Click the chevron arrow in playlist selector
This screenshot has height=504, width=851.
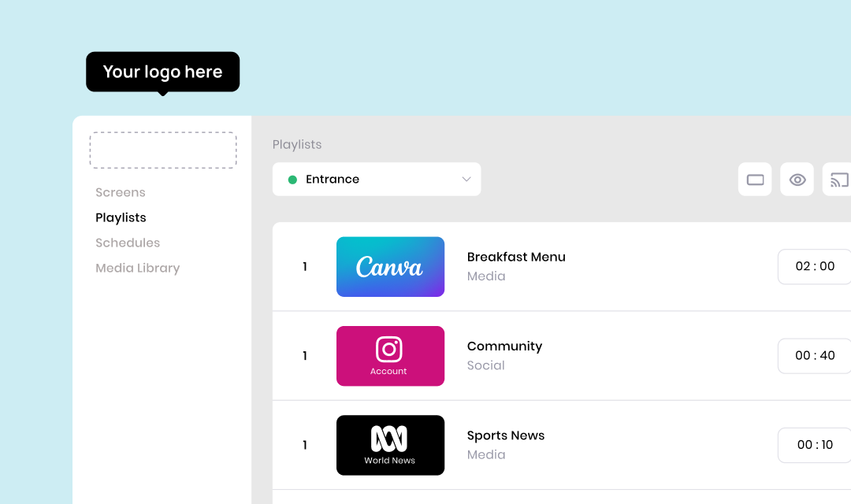(466, 180)
